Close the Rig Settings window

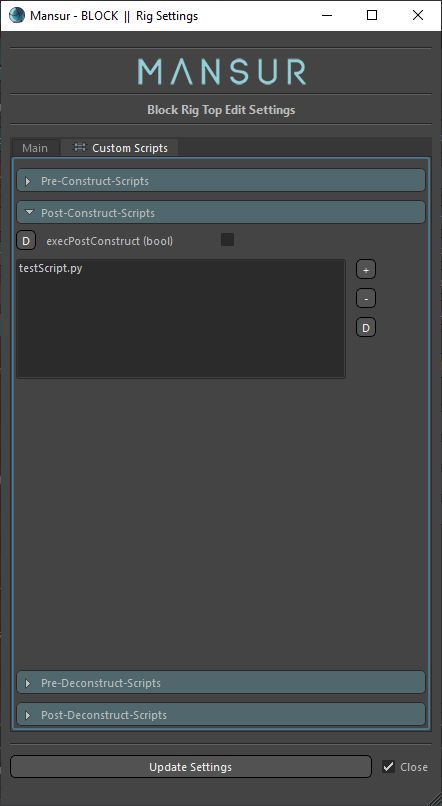[418, 16]
